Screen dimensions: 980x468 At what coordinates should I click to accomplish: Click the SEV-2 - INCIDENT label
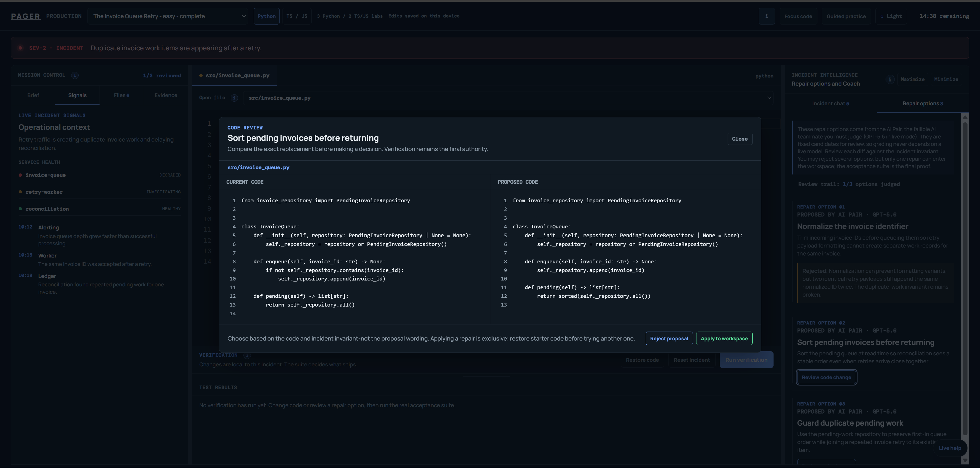point(56,48)
